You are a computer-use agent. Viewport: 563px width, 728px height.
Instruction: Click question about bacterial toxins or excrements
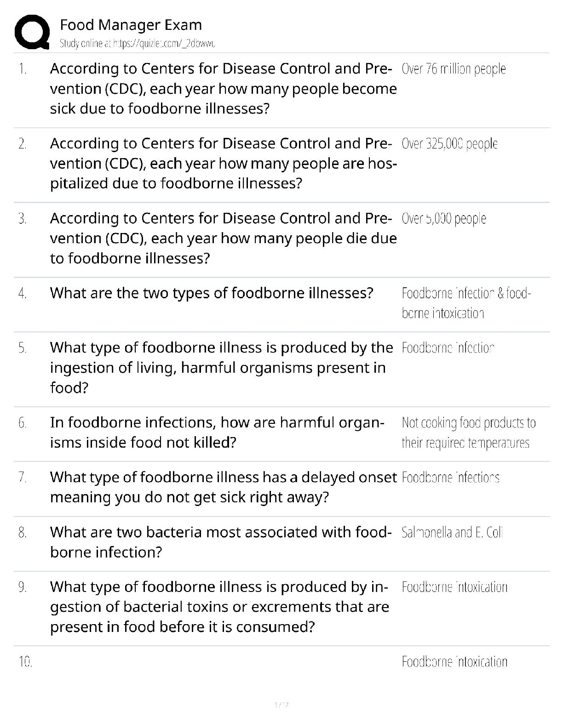pyautogui.click(x=219, y=607)
